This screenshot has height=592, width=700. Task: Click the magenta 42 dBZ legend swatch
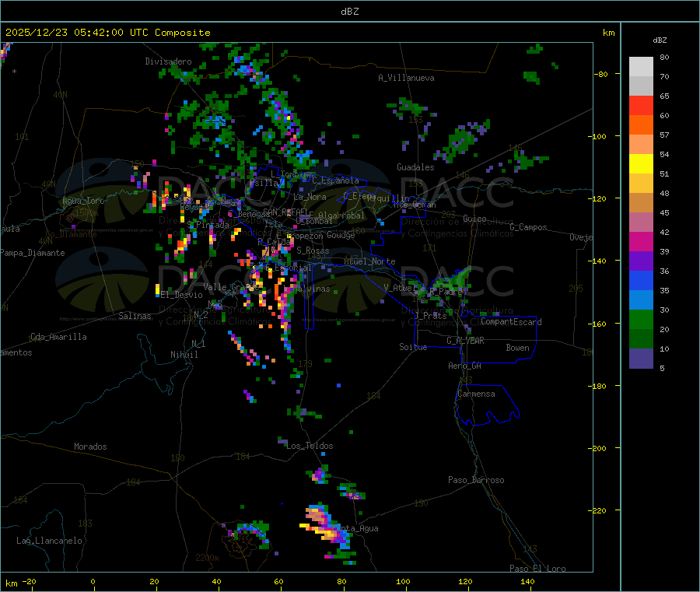click(x=641, y=241)
